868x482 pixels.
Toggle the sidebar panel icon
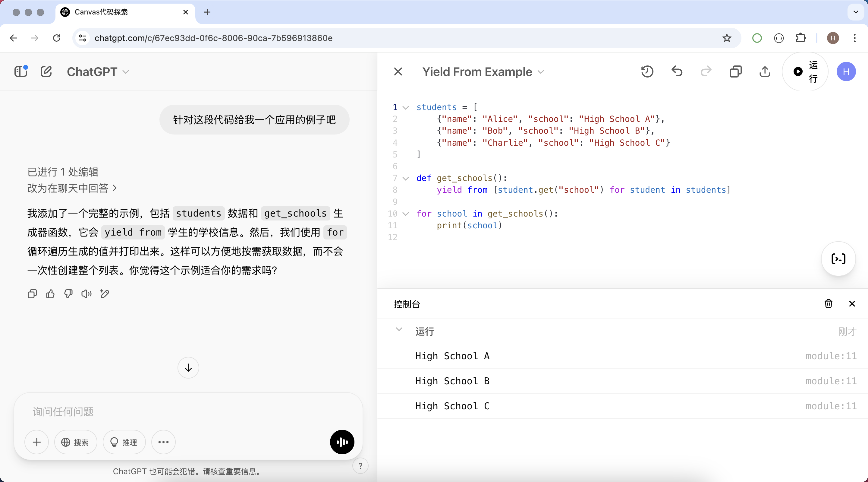[21, 71]
